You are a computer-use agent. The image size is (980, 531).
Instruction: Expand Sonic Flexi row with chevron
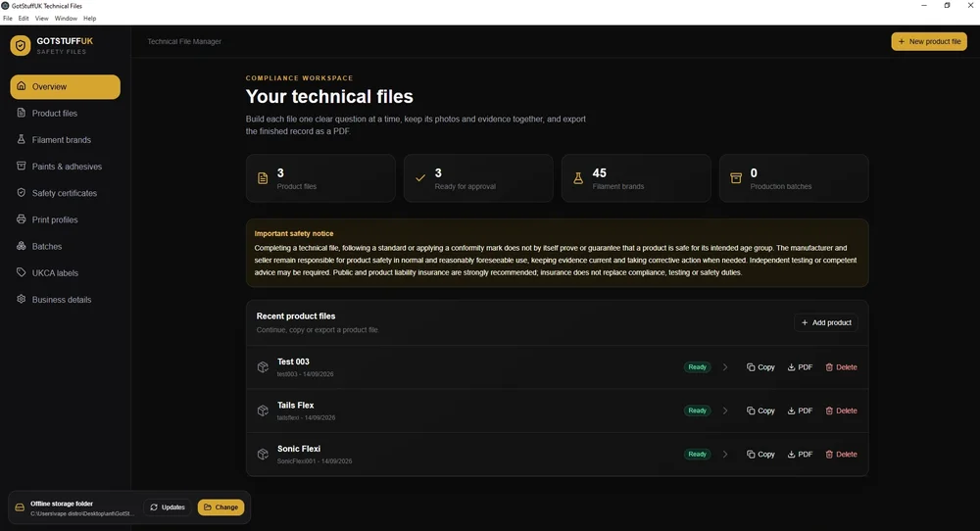click(x=725, y=455)
